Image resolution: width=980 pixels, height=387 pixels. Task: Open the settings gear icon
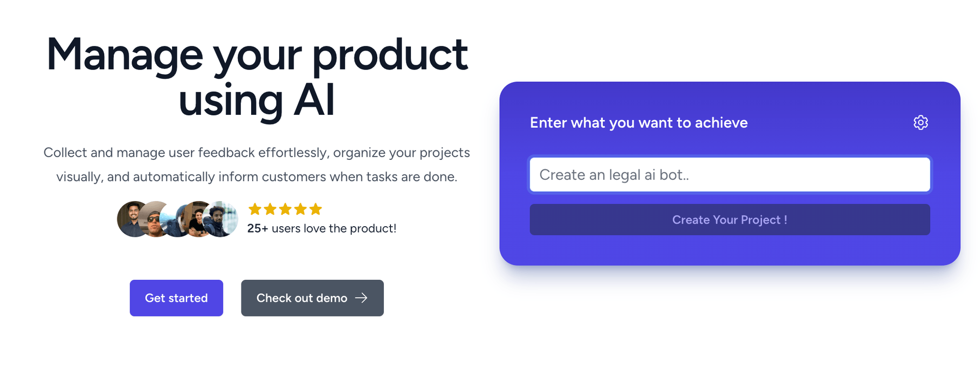click(920, 123)
